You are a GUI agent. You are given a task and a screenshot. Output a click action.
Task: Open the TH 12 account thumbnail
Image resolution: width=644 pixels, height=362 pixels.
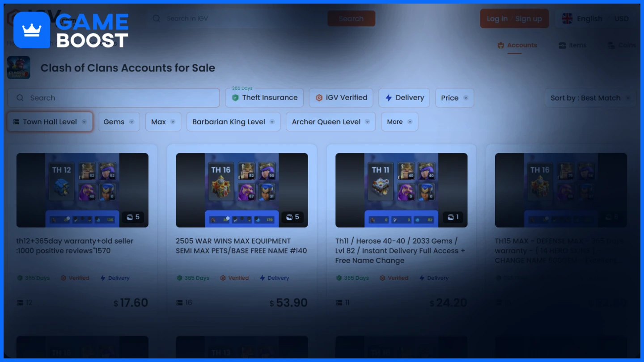coord(82,190)
